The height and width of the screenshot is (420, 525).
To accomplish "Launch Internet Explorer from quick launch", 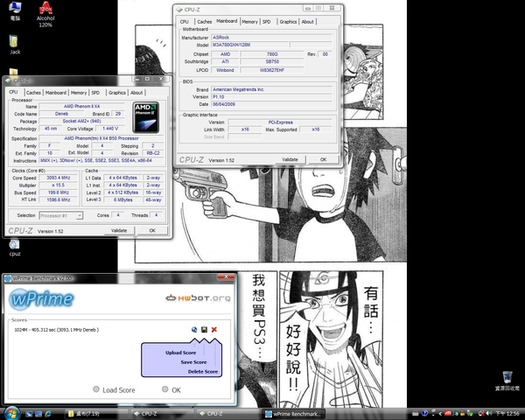I will tap(48, 414).
